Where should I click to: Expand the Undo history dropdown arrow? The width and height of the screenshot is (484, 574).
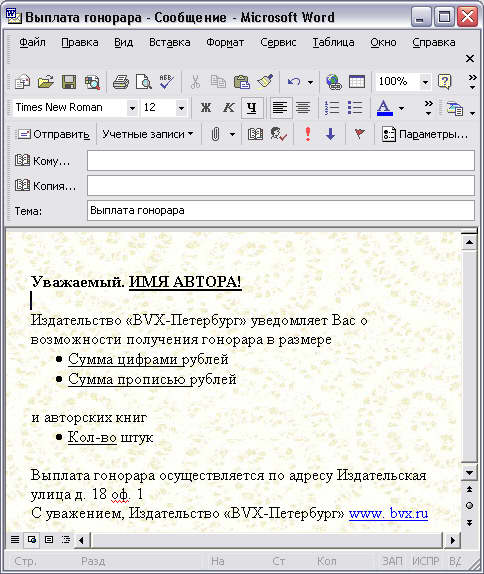pyautogui.click(x=310, y=82)
